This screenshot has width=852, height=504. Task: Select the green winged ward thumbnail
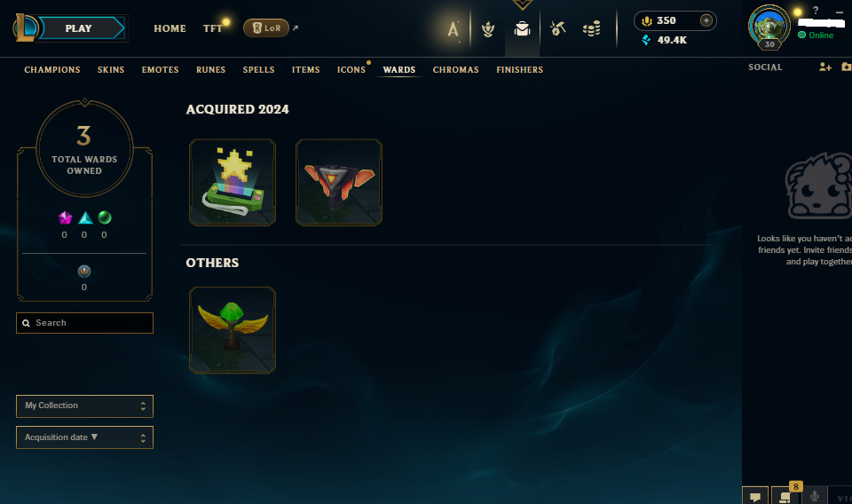pyautogui.click(x=233, y=330)
